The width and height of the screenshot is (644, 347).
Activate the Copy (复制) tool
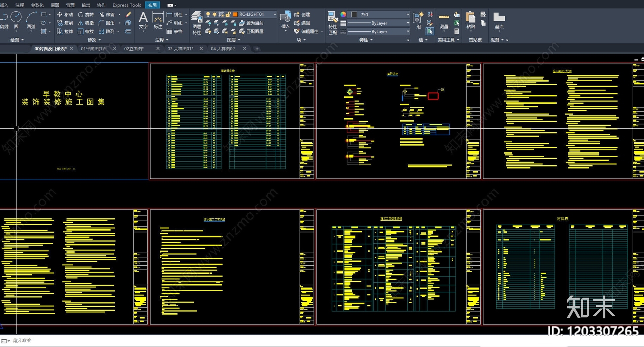click(65, 23)
